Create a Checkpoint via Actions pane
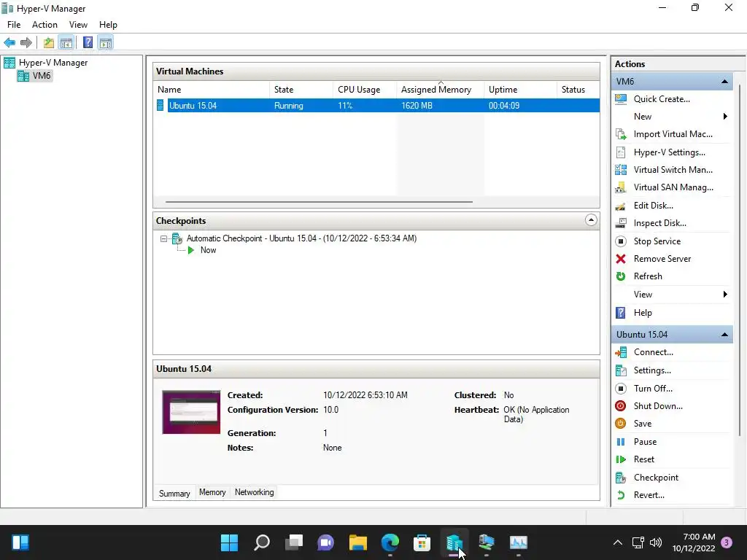Image resolution: width=747 pixels, height=560 pixels. 656,478
